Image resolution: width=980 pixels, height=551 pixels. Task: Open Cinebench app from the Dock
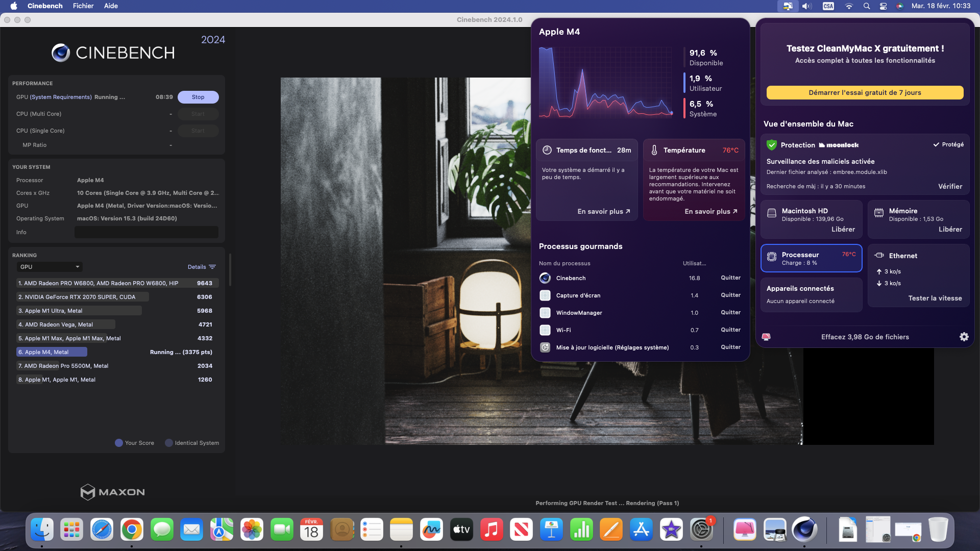(804, 530)
